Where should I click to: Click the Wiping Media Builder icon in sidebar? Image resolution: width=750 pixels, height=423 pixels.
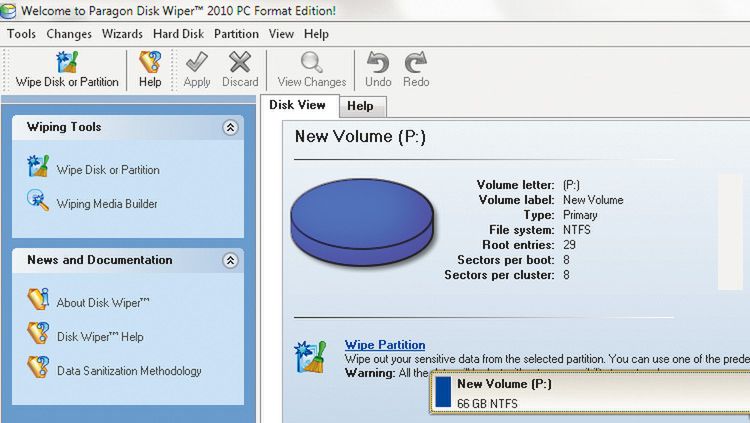(x=38, y=200)
